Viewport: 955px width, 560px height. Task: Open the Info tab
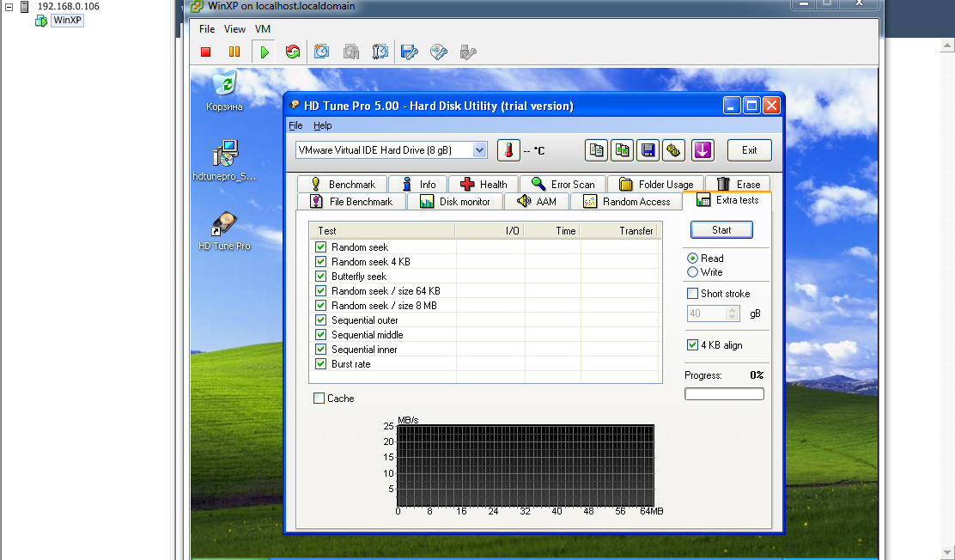tap(417, 184)
